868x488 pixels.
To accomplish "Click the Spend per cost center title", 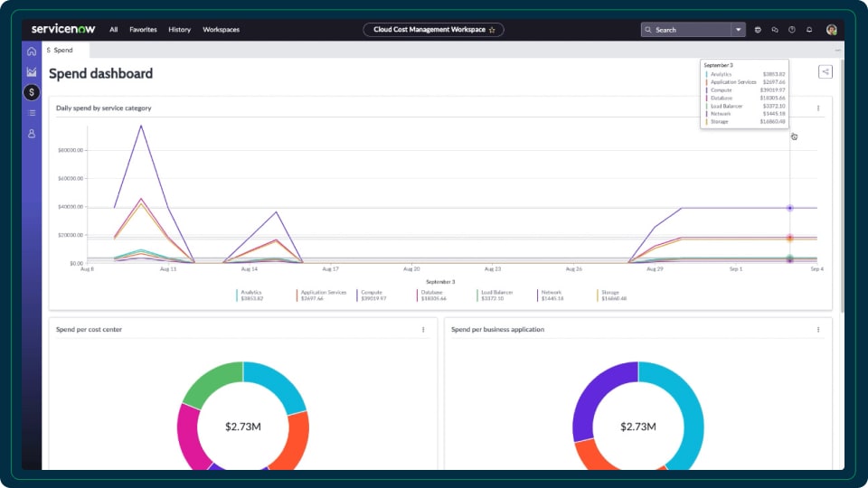I will [89, 330].
